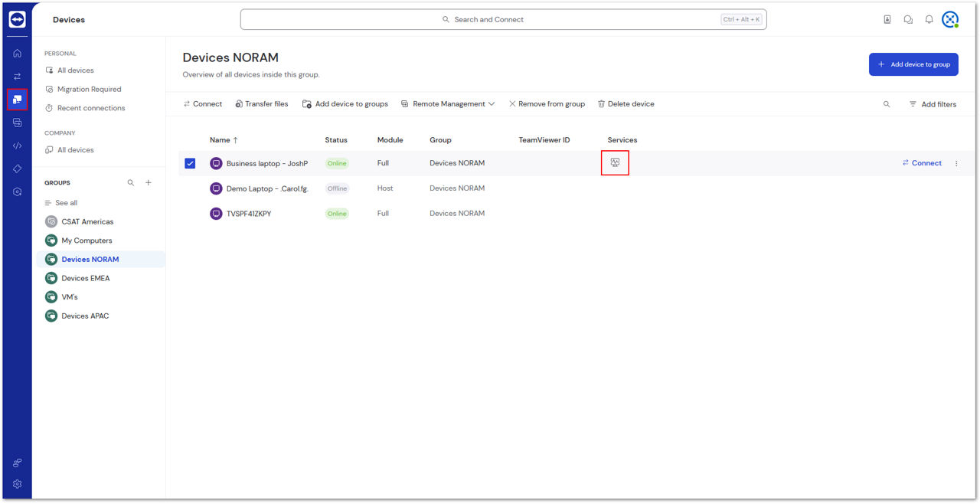Click the Host module cell
The width and height of the screenshot is (980, 504).
[385, 188]
